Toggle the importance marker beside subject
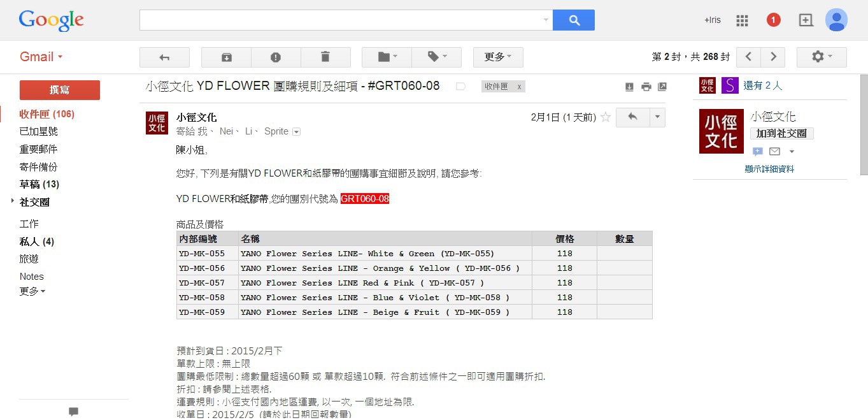Image resolution: width=868 pixels, height=420 pixels. 460,86
